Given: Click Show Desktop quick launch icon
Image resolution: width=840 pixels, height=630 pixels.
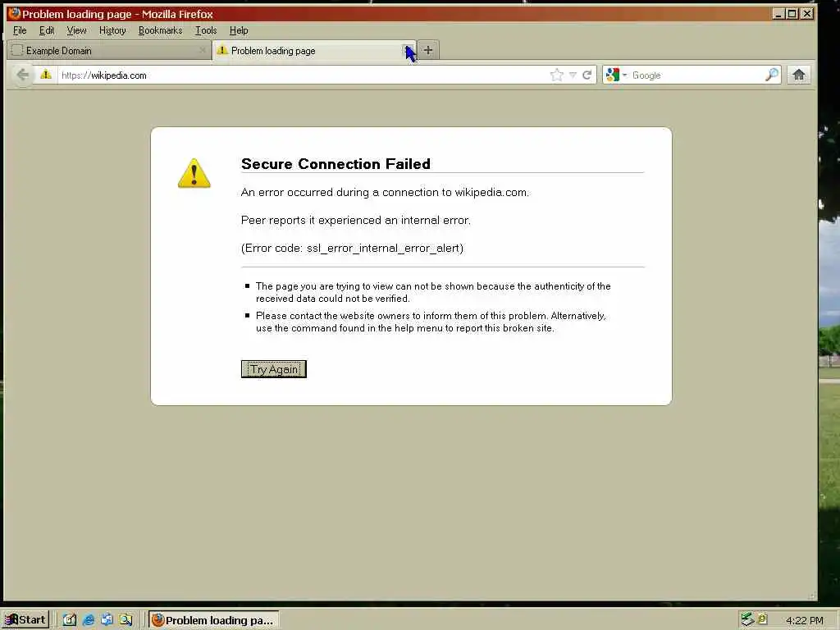Looking at the screenshot, I should (70, 620).
